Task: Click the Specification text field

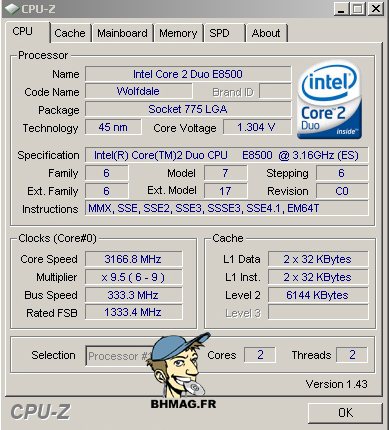Action: point(227,155)
